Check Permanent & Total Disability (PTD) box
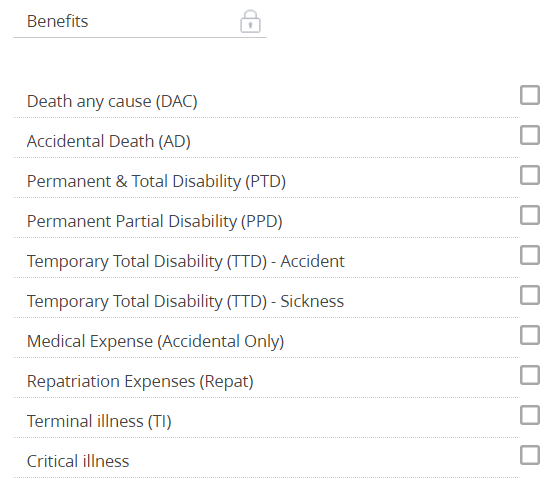 click(530, 175)
